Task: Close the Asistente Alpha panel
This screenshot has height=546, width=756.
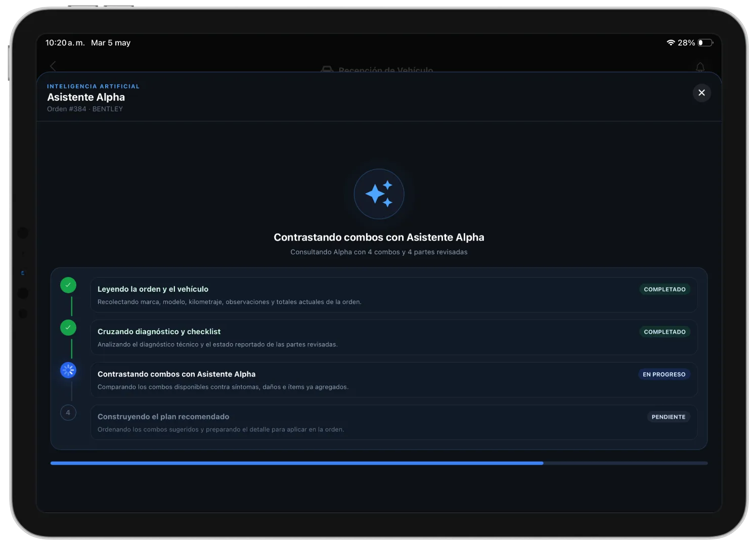Action: click(701, 93)
